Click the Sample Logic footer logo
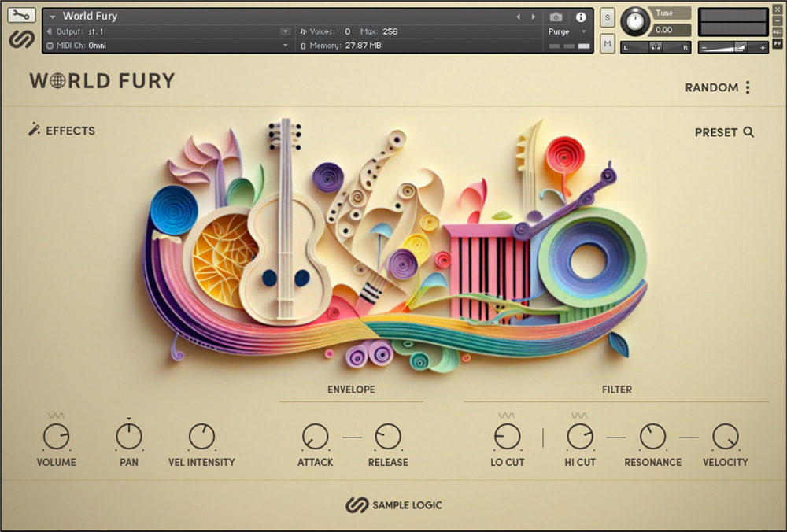The width and height of the screenshot is (787, 532). point(393,504)
